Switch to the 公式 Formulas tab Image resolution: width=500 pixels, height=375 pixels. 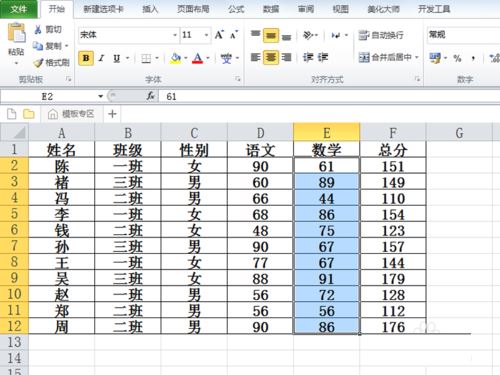tap(236, 9)
